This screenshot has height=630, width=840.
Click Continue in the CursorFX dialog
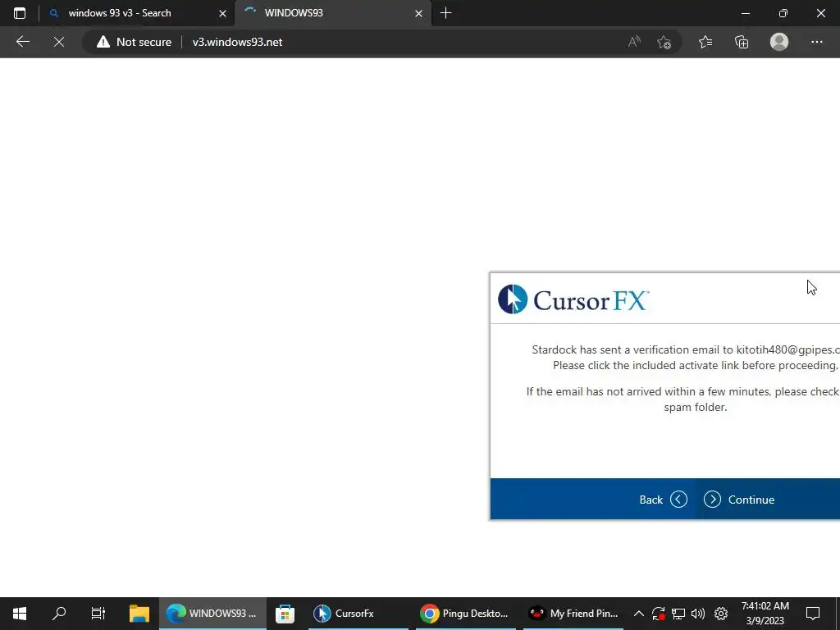pyautogui.click(x=739, y=500)
